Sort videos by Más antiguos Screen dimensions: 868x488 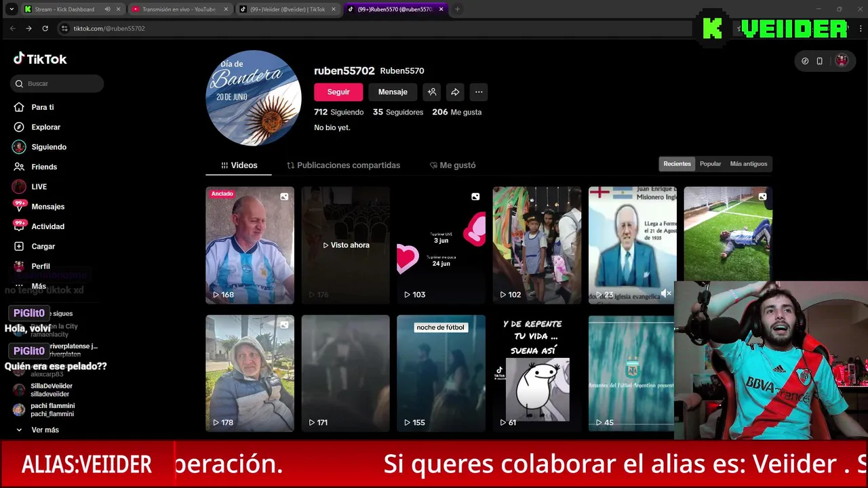(749, 164)
